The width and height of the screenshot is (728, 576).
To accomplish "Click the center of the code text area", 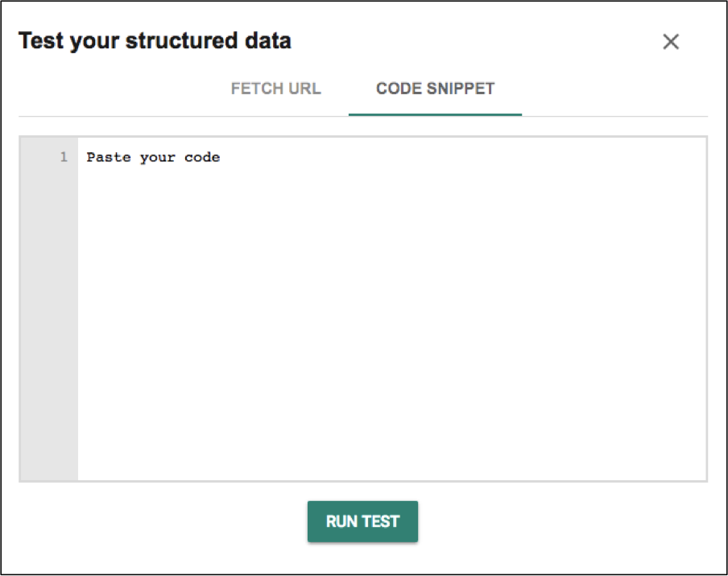I will pyautogui.click(x=391, y=309).
